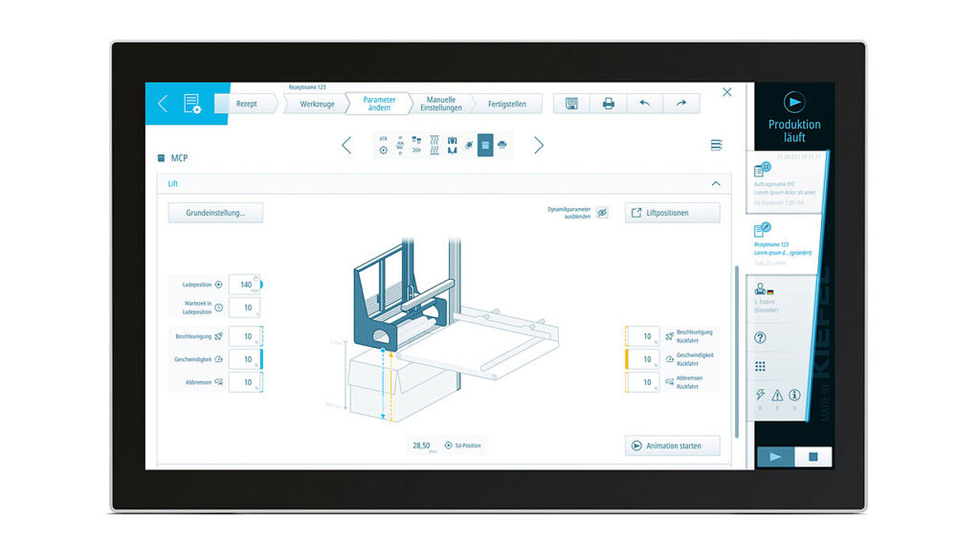Click the undo arrow icon
The image size is (980, 552).
(645, 104)
